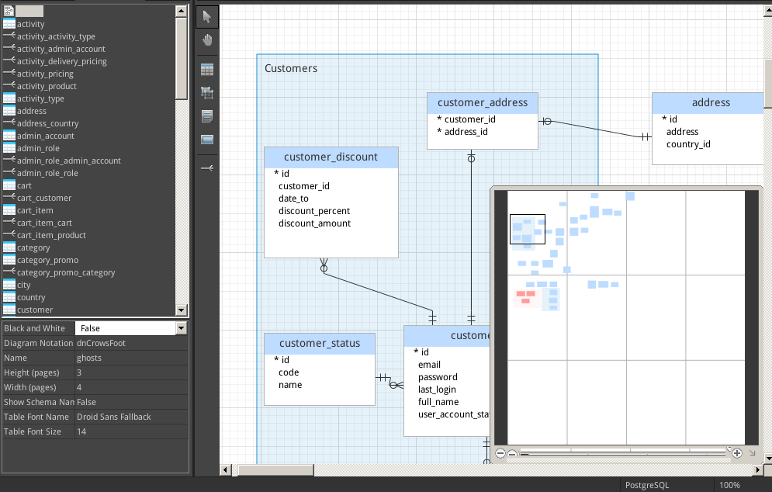Choose the blue region rectangle tool

click(207, 140)
